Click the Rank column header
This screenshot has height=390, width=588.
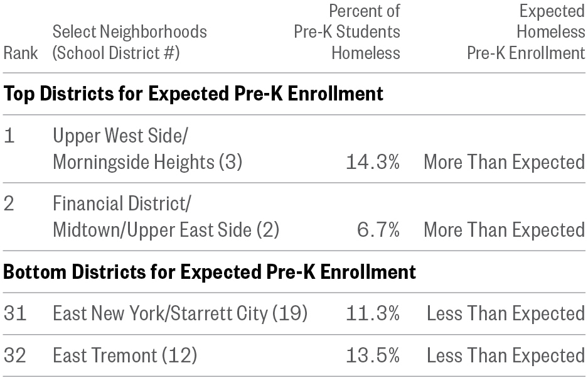coord(19,53)
